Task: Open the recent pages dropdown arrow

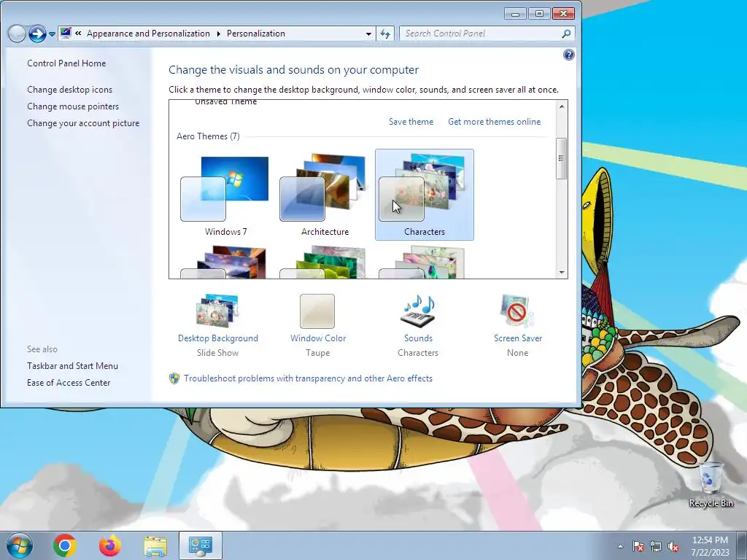Action: [52, 34]
